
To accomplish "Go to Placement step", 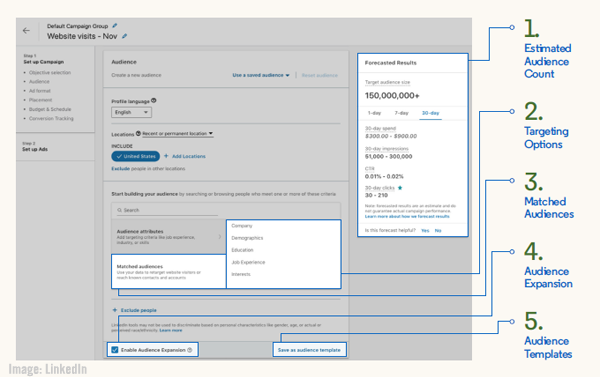I will click(x=41, y=100).
